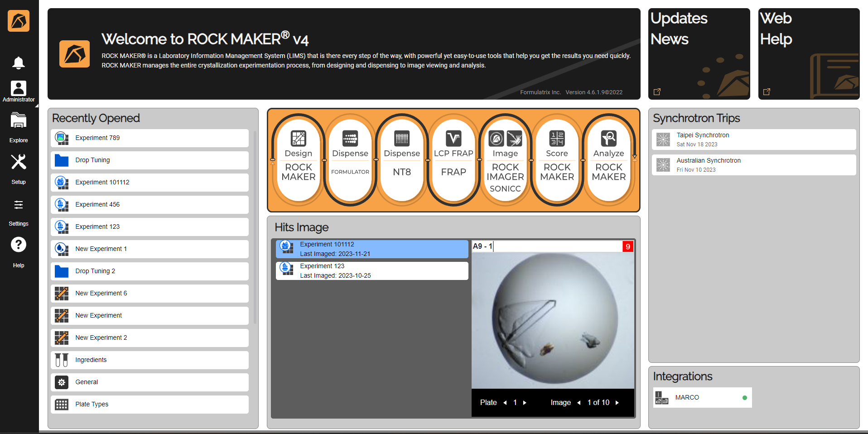
Task: Click the notifications bell icon
Action: coord(19,63)
